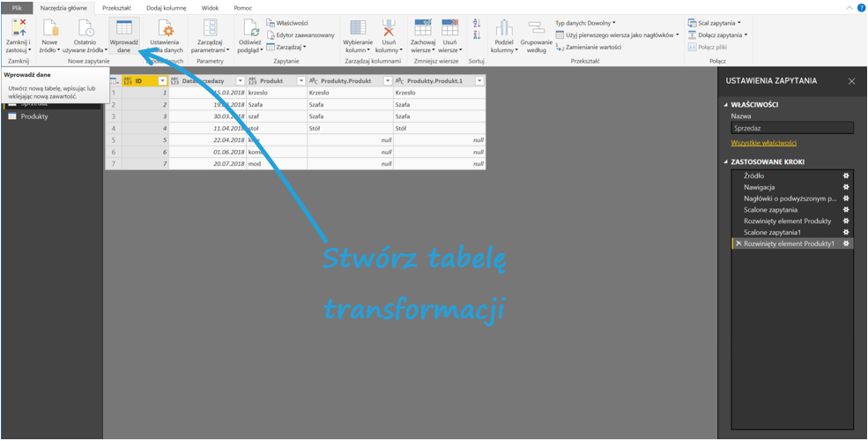This screenshot has height=441, width=868.
Task: Click Grupowanie według icon
Action: click(536, 28)
